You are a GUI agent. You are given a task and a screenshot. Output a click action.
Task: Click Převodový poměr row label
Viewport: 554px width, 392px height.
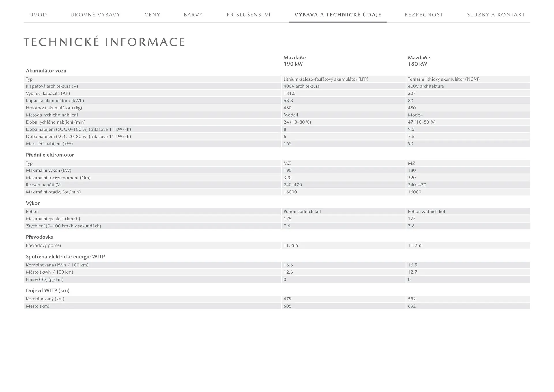coord(44,245)
